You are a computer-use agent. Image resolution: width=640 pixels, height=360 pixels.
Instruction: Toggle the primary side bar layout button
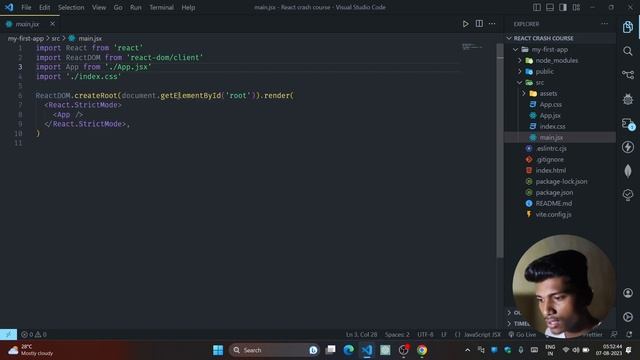[x=537, y=7]
